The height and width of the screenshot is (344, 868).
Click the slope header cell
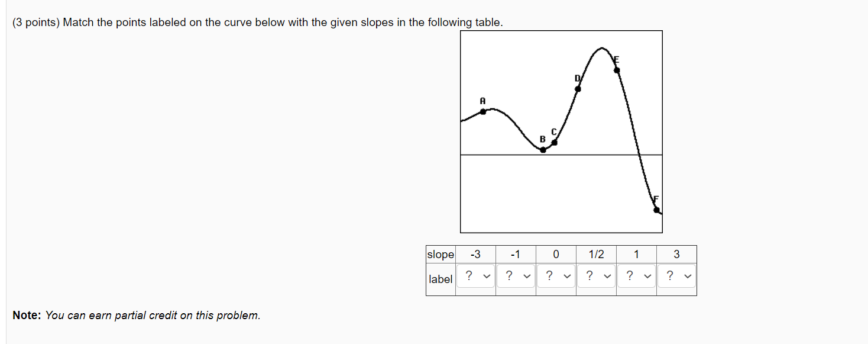[x=441, y=254]
